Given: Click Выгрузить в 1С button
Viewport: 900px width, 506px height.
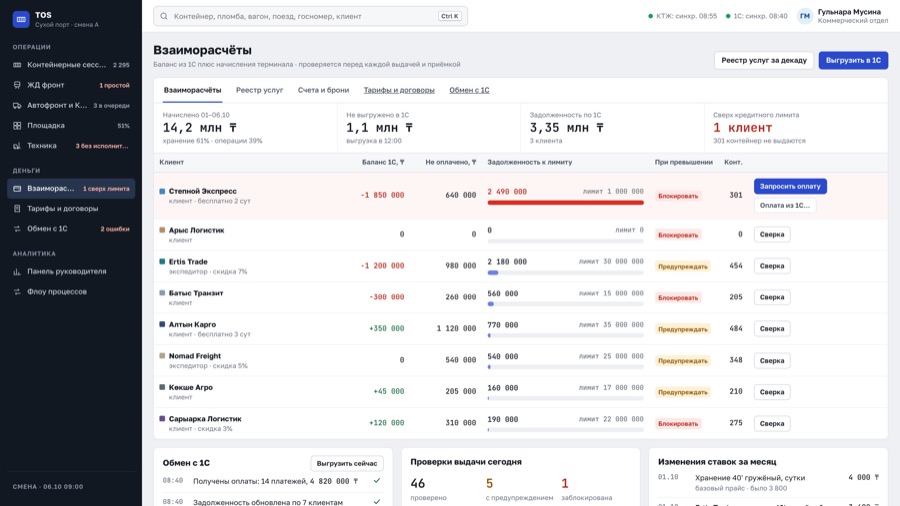Looking at the screenshot, I should tap(853, 60).
